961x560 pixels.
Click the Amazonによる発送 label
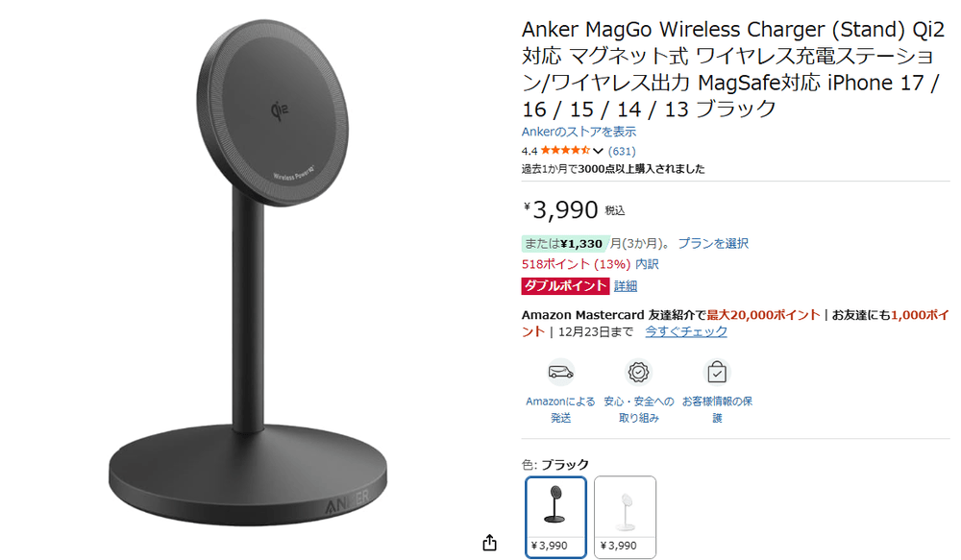pyautogui.click(x=560, y=409)
